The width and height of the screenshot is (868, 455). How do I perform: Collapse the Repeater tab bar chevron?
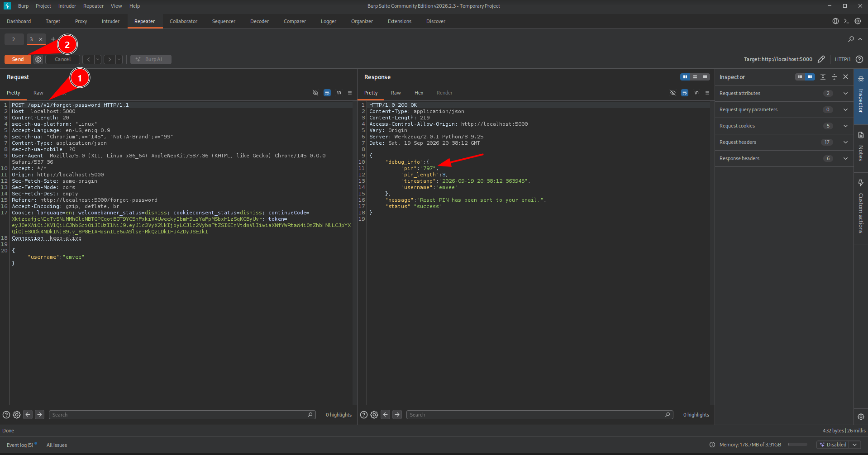pyautogui.click(x=860, y=39)
